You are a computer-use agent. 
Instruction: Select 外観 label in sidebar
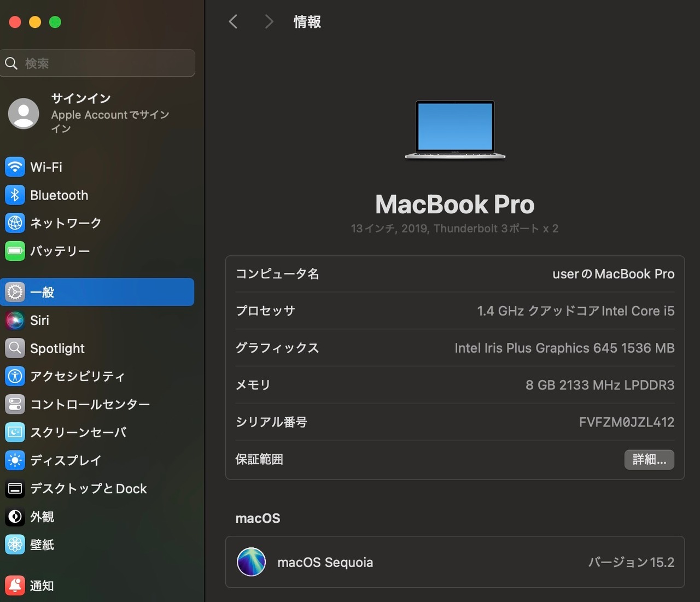pyautogui.click(x=42, y=517)
